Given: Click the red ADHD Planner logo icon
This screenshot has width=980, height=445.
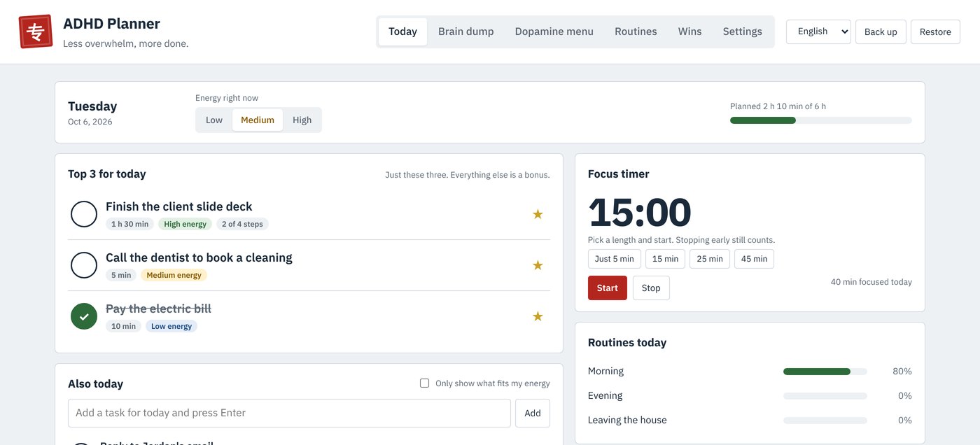Looking at the screenshot, I should [x=36, y=31].
